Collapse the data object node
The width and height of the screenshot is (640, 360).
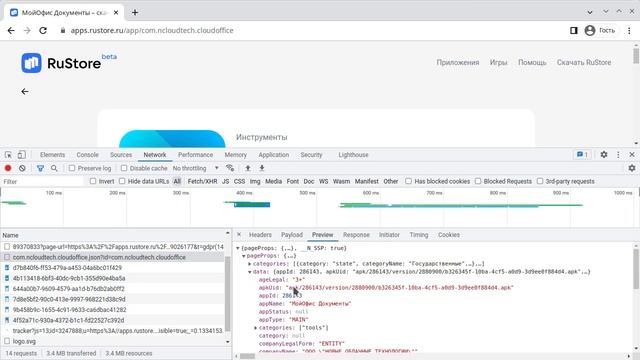coord(250,272)
